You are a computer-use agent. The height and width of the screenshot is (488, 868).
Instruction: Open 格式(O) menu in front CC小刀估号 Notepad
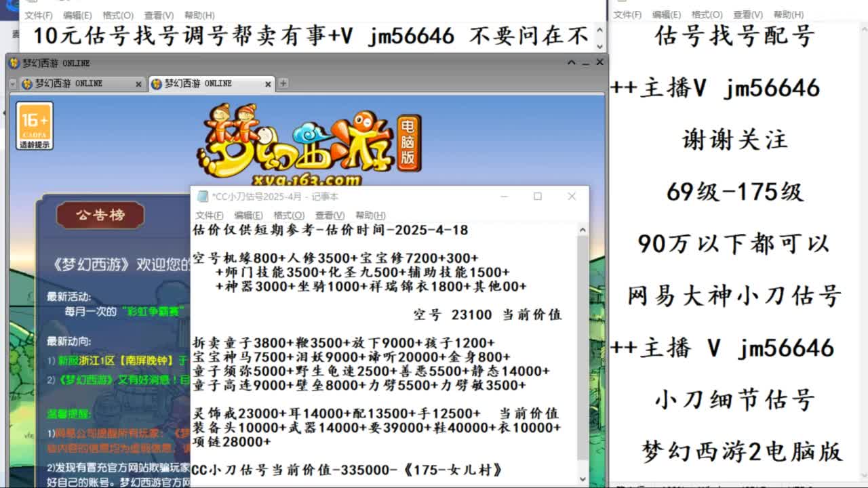coord(288,215)
